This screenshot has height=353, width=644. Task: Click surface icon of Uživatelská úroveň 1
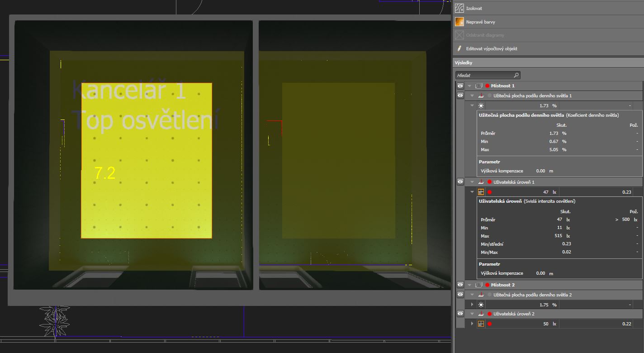point(481,182)
